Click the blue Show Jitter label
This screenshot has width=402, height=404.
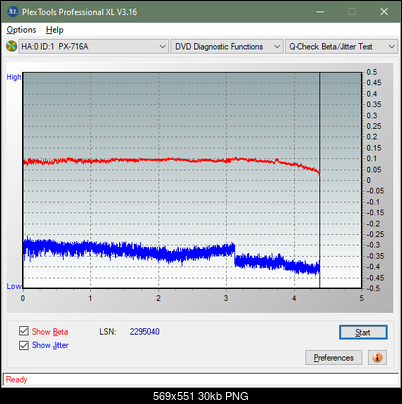tap(50, 345)
